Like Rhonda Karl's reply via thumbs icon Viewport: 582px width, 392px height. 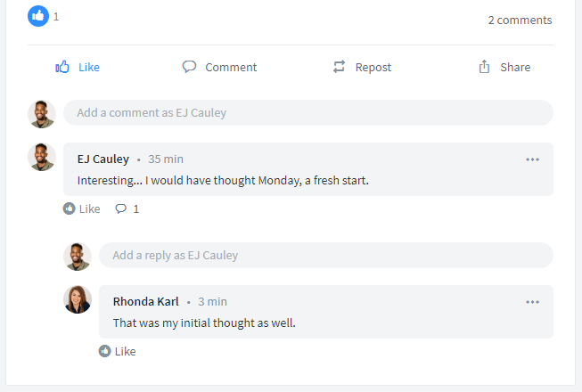point(104,351)
